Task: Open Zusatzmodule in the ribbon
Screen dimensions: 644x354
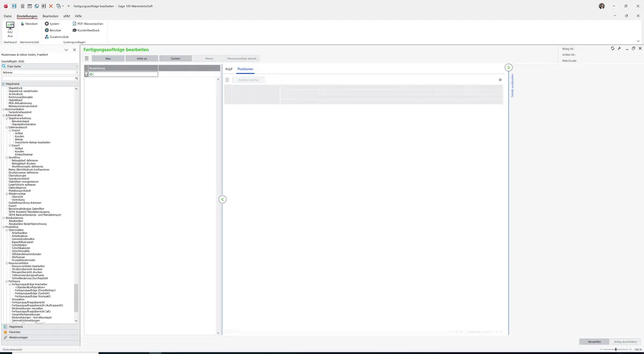Action: tap(56, 36)
